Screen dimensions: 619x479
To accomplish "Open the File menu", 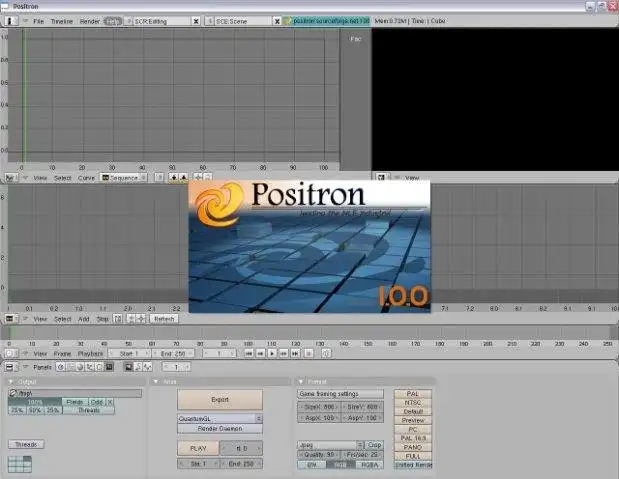I will point(38,20).
